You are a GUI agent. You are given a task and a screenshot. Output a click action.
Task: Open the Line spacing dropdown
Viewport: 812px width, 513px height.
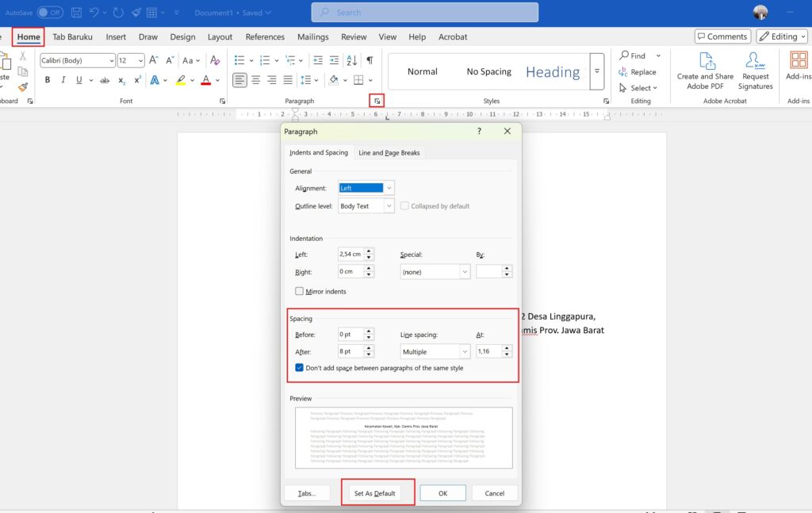click(x=465, y=351)
